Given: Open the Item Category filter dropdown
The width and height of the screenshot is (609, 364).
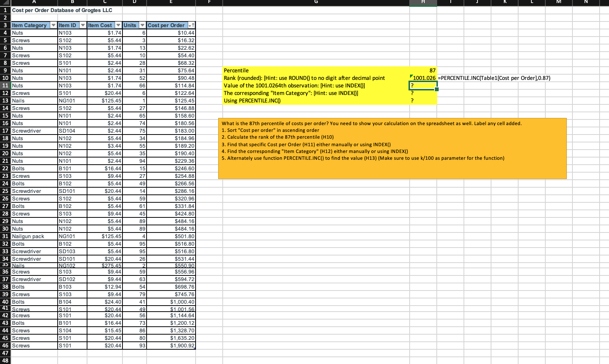Looking at the screenshot, I should coord(54,25).
